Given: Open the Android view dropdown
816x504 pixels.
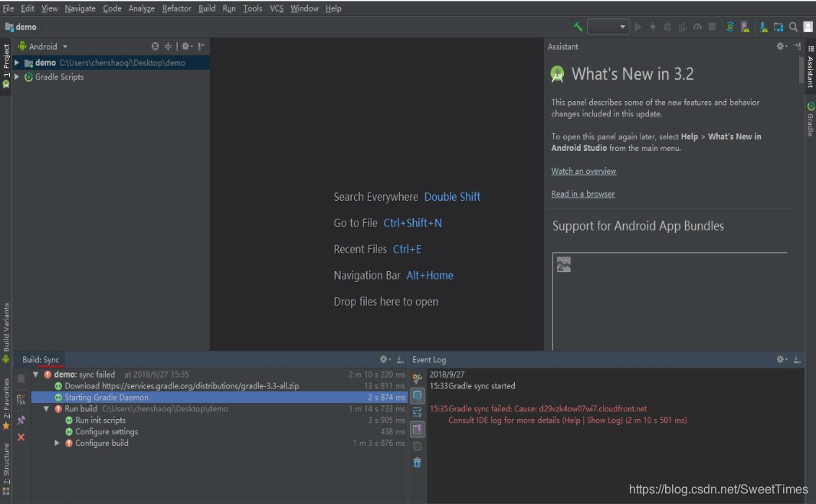Looking at the screenshot, I should 43,46.
